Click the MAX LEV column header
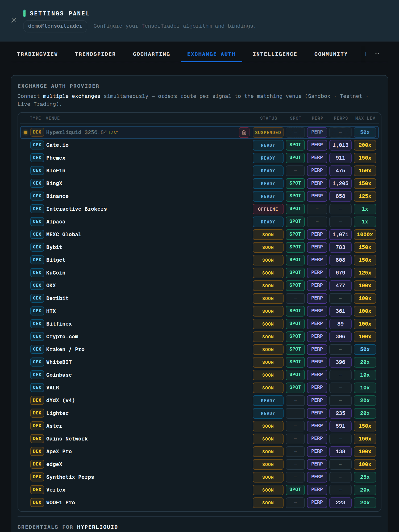The image size is (399, 532). pyautogui.click(x=365, y=118)
